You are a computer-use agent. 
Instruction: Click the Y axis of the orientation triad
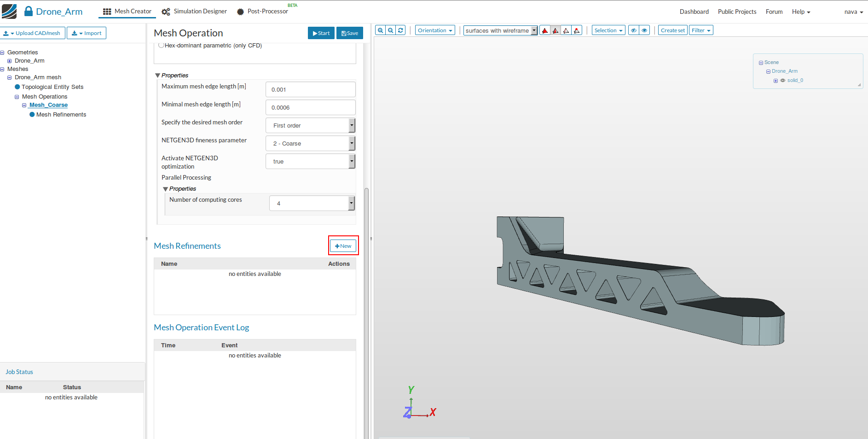(x=411, y=391)
